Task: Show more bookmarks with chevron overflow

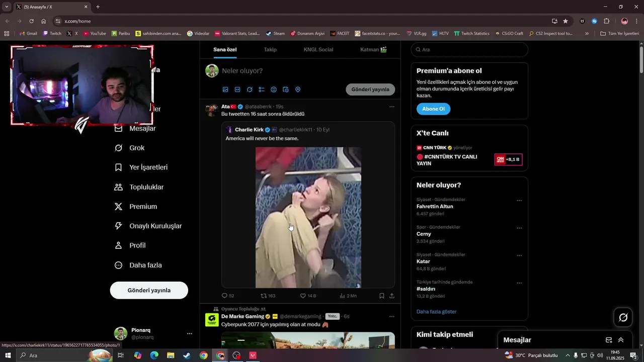Action: pyautogui.click(x=587, y=33)
